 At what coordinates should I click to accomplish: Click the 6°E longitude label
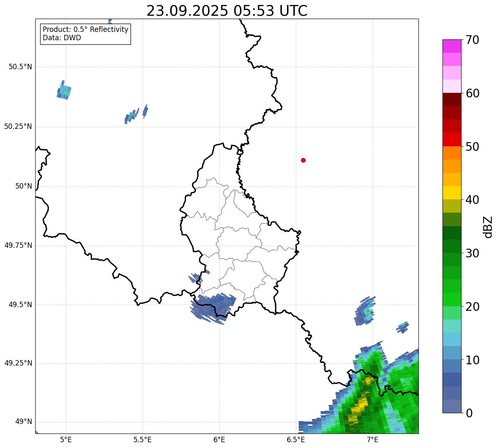point(219,439)
